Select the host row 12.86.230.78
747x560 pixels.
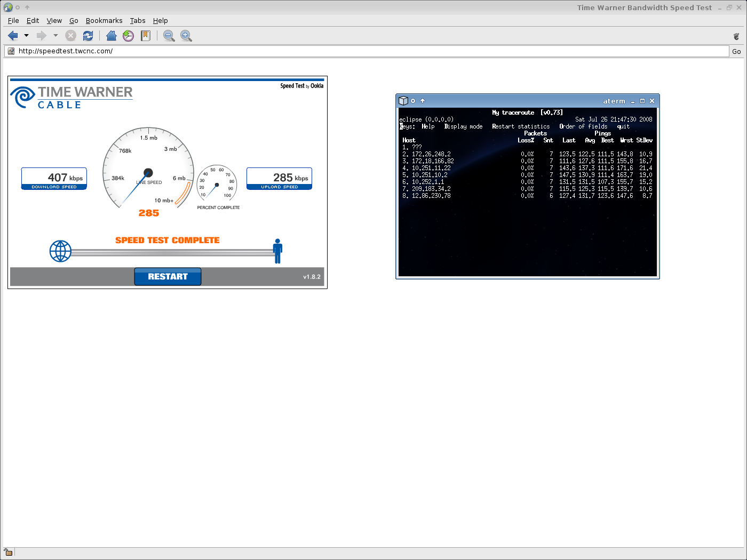pyautogui.click(x=527, y=196)
